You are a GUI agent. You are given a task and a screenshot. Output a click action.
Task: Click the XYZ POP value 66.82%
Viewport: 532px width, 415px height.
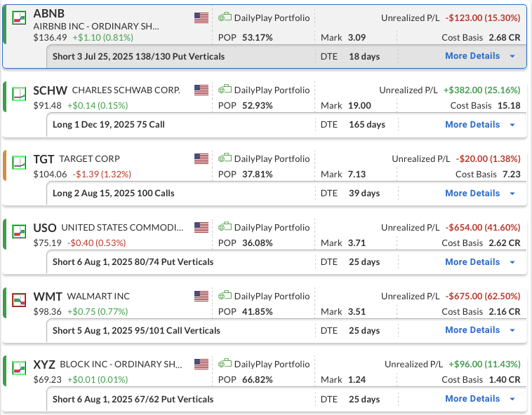click(x=257, y=380)
